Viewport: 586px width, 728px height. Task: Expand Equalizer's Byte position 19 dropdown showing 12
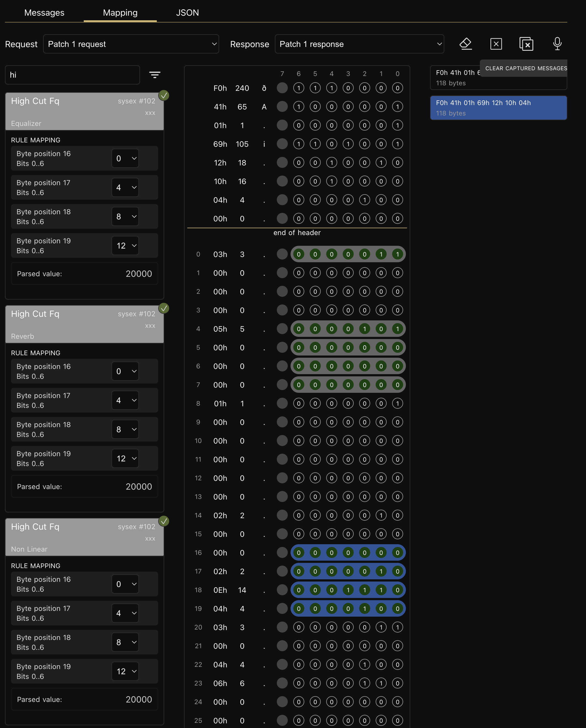click(x=125, y=246)
